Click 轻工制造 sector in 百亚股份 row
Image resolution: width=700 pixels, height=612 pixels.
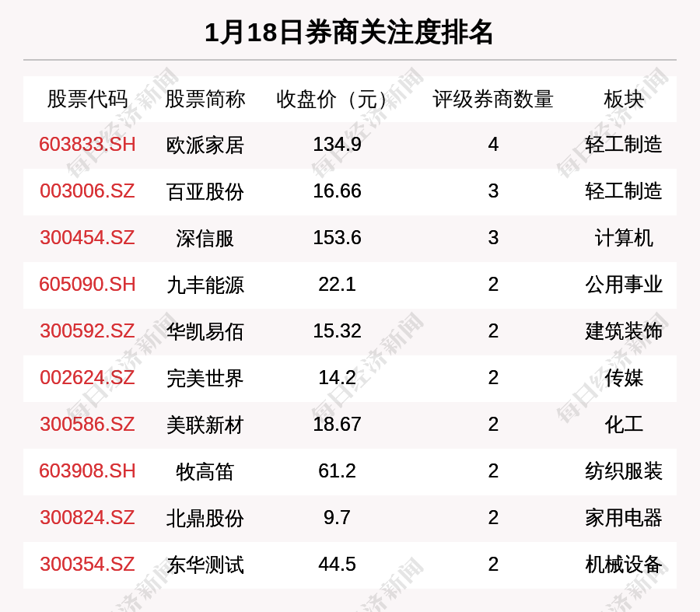pyautogui.click(x=624, y=191)
